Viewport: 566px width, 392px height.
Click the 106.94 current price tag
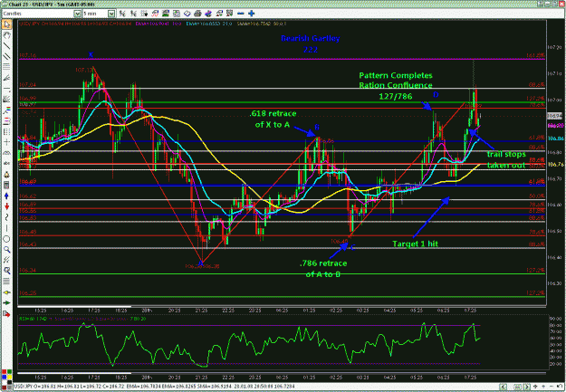coord(555,116)
